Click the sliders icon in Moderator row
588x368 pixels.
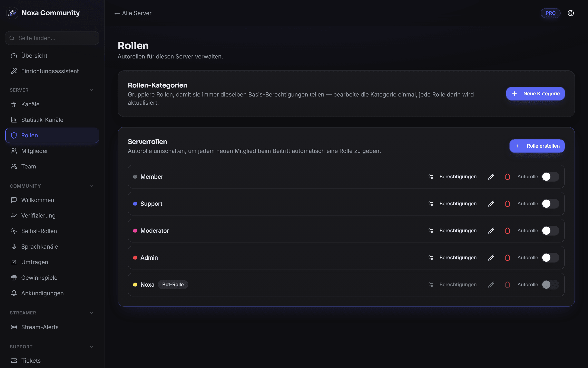(431, 231)
